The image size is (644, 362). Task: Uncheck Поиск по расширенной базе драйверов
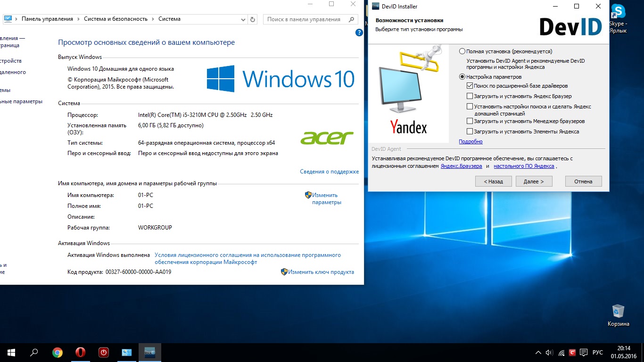click(x=470, y=86)
